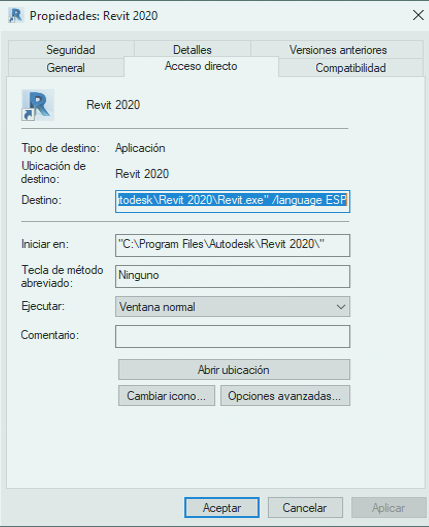Screen dimensions: 429x527
Task: Click the Aplicación destination type value
Action: 140,148
